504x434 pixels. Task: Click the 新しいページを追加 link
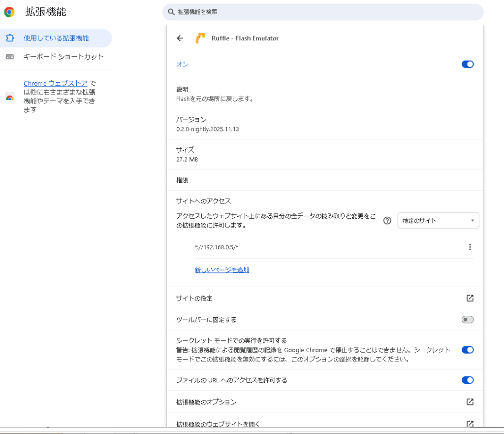point(222,270)
